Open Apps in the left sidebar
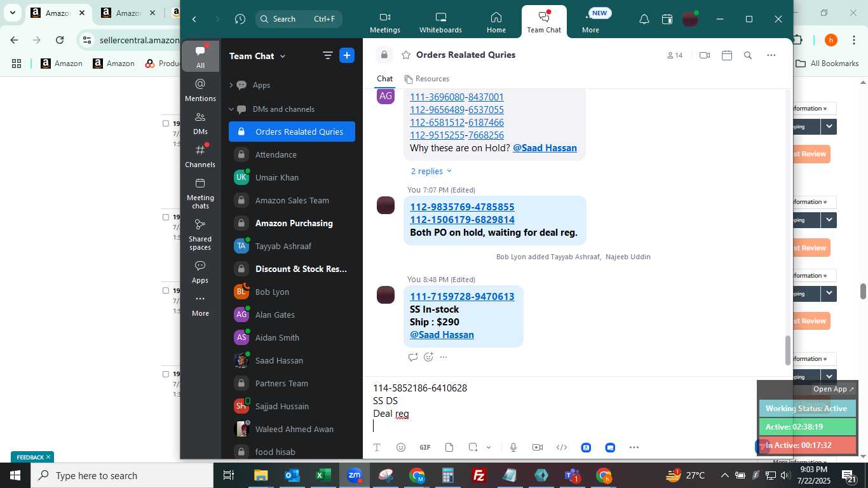 tap(200, 271)
